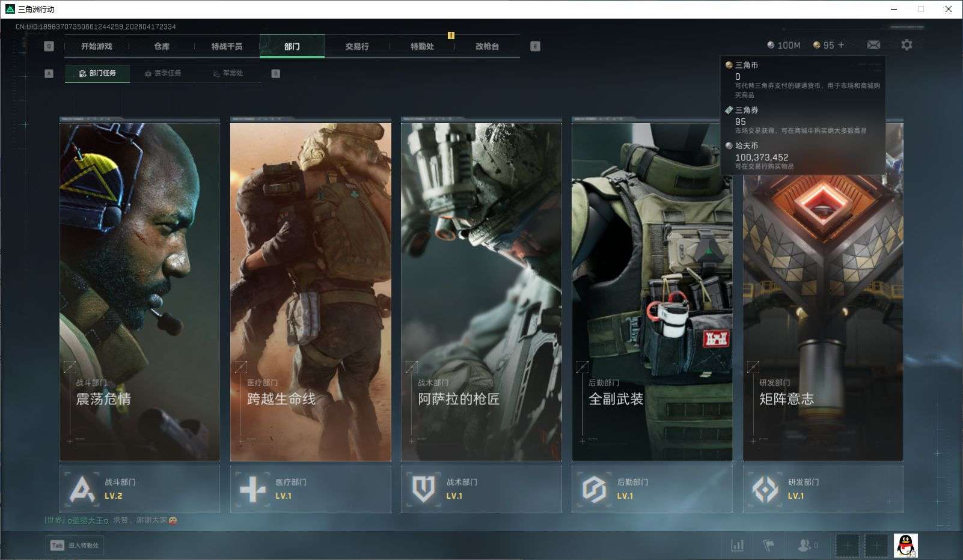Open the 军需处 sub-tab
The width and height of the screenshot is (963, 560).
click(x=228, y=73)
